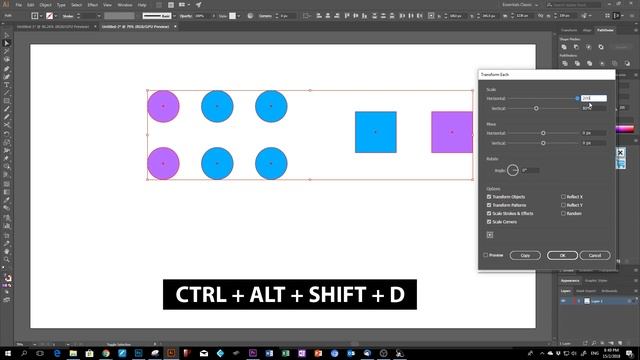Click the fill and stroke swatches in the toolbar
Viewport: 640px width, 360px height.
[7, 279]
